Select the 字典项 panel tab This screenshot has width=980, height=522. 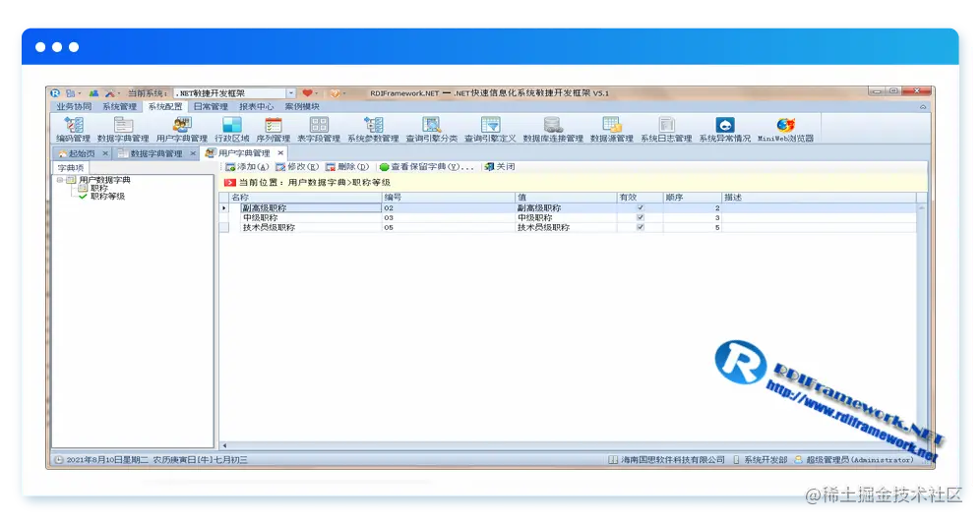[71, 167]
